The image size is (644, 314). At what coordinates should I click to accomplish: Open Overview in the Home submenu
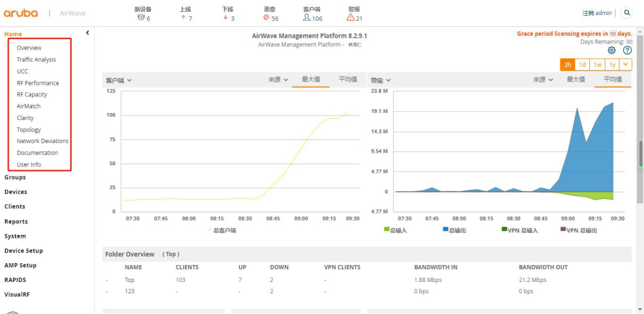pos(29,48)
